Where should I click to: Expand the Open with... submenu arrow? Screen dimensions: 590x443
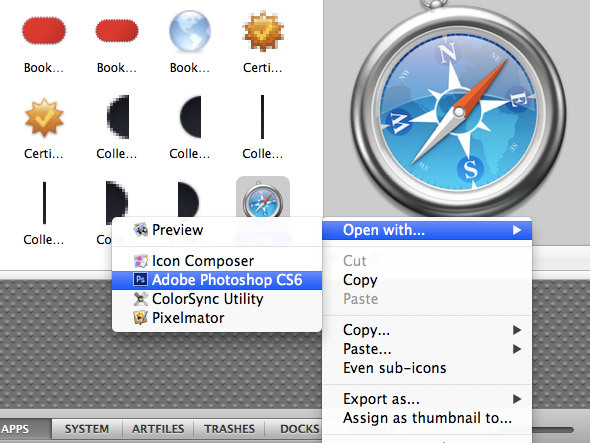(x=517, y=230)
